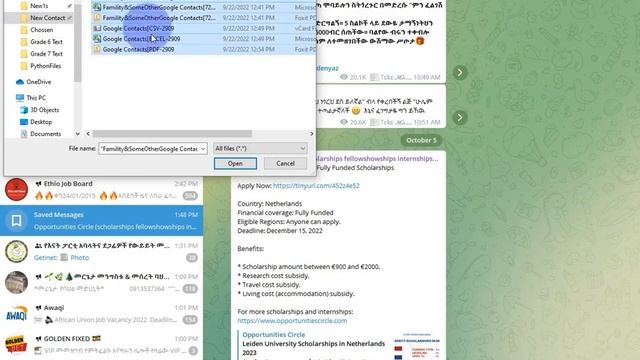Select the Desktop folder icon
This screenshot has width=640, height=360.
point(24,122)
